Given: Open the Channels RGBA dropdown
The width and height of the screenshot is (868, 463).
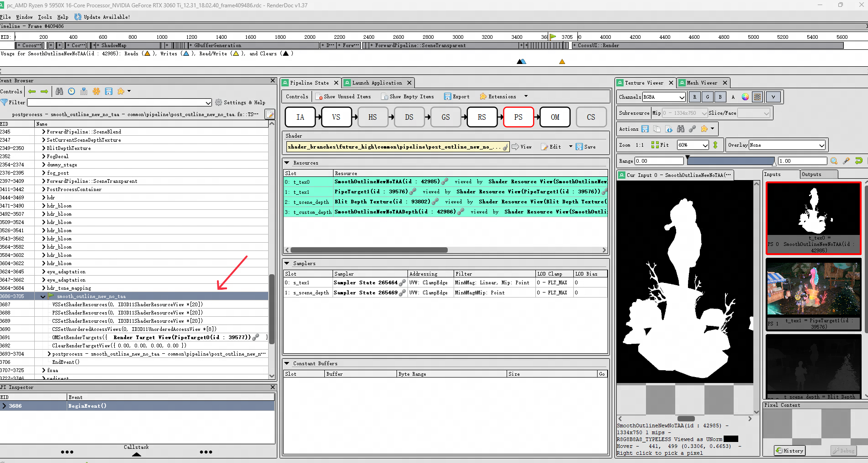Looking at the screenshot, I should 664,97.
